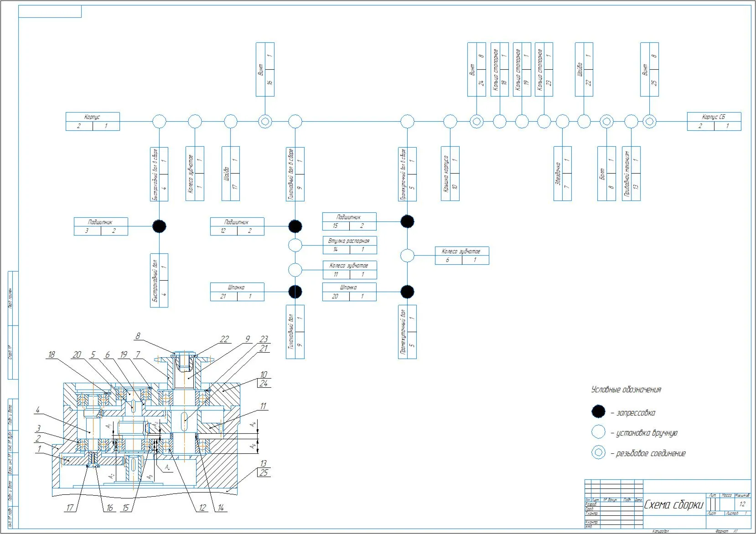This screenshot has width=756, height=534.
Task: Click the white node beside Втулка распорная
Action: (x=295, y=246)
